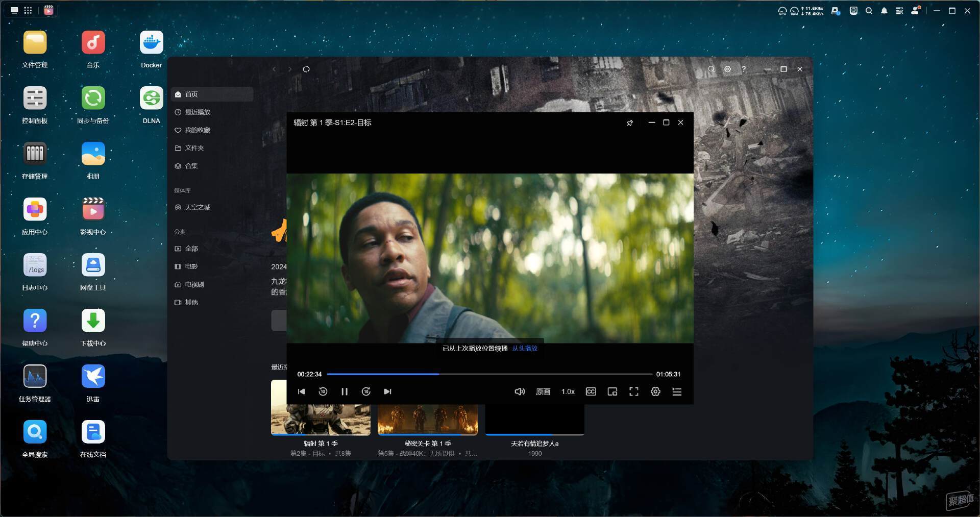The height and width of the screenshot is (517, 980).
Task: Open the 全局搜索 search app
Action: pos(35,432)
